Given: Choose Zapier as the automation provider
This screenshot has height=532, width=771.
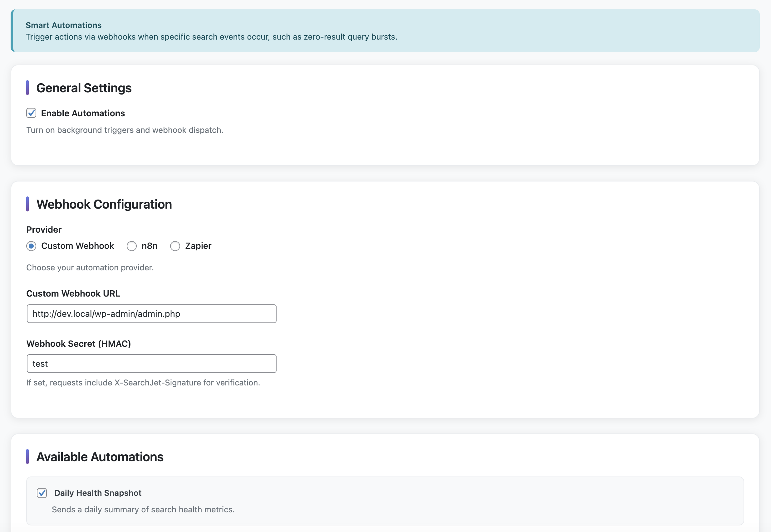Looking at the screenshot, I should pos(175,246).
